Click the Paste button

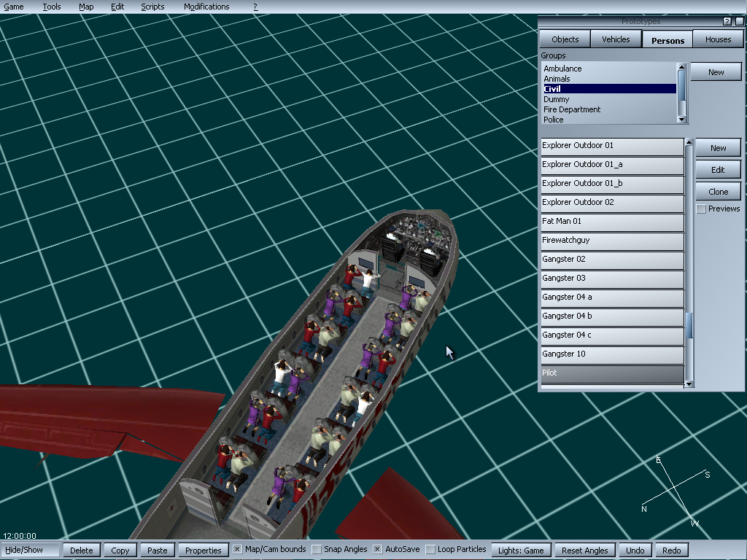click(x=158, y=551)
